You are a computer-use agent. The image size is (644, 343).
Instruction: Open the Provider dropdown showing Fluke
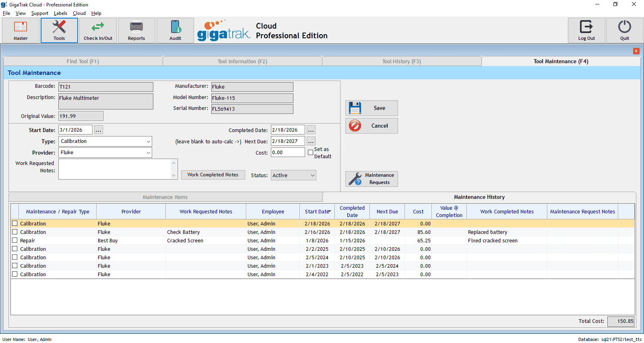coord(148,153)
